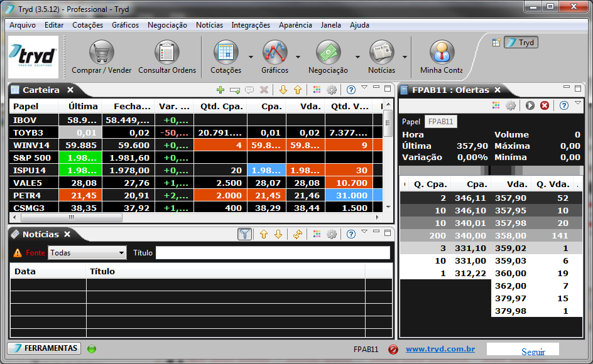Click the down arrow in Notícias toolbar
The image size is (593, 364).
coord(278,234)
